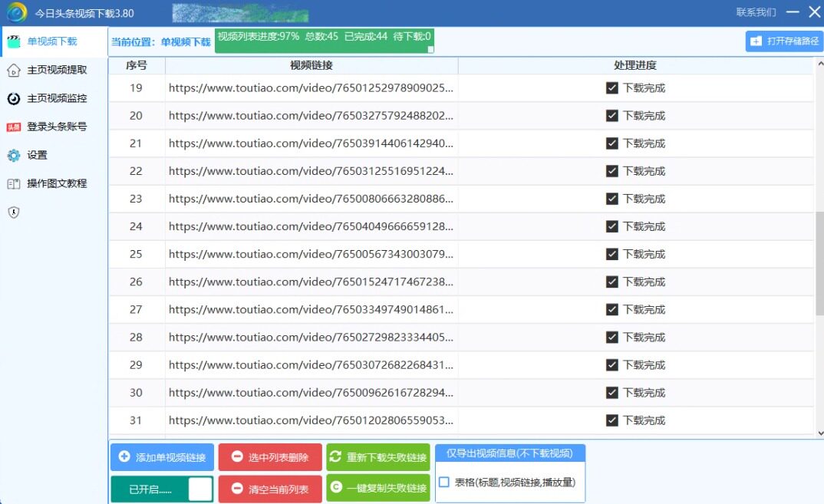The width and height of the screenshot is (824, 504).
Task: Click 联系我们 link in title bar
Action: (756, 12)
